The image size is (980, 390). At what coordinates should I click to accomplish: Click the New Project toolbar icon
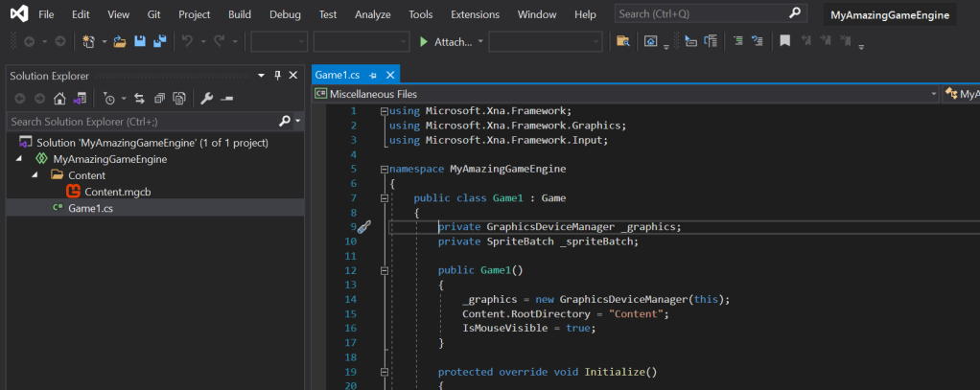pyautogui.click(x=89, y=42)
